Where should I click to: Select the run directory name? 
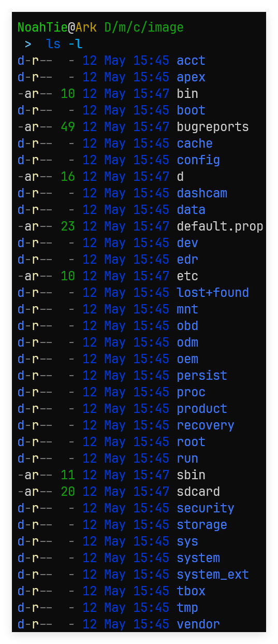pyautogui.click(x=187, y=459)
